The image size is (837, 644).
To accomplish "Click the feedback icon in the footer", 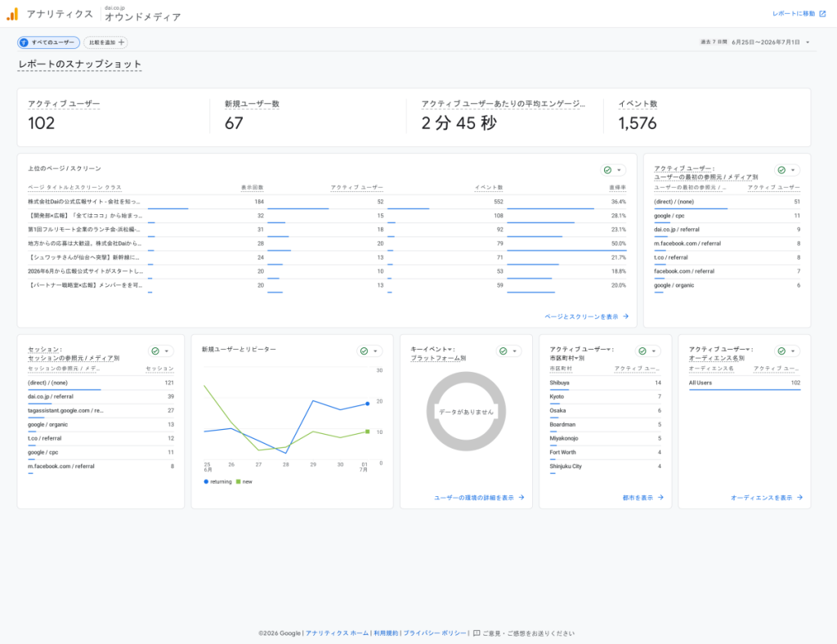I will pyautogui.click(x=477, y=633).
